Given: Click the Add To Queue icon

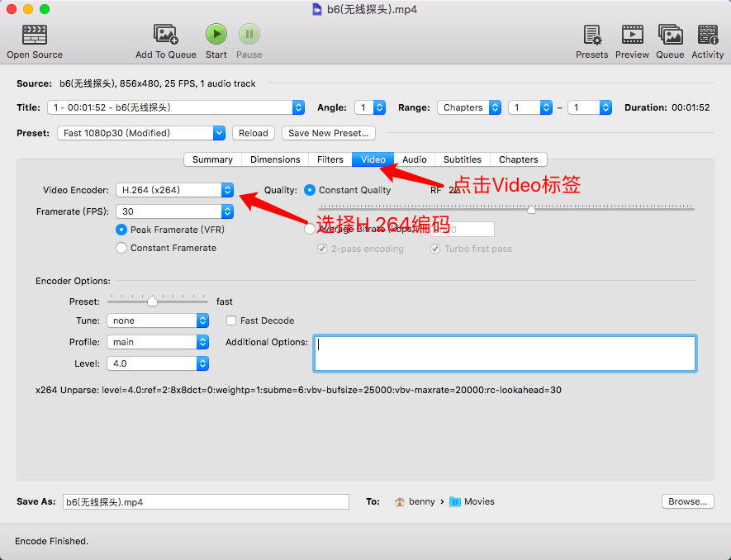Looking at the screenshot, I should coord(165,34).
